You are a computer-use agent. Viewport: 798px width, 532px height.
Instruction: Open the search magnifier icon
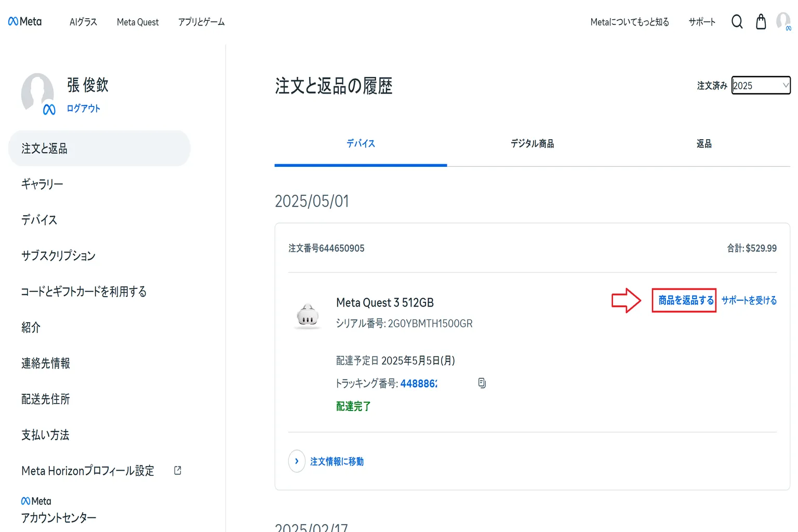pos(737,21)
